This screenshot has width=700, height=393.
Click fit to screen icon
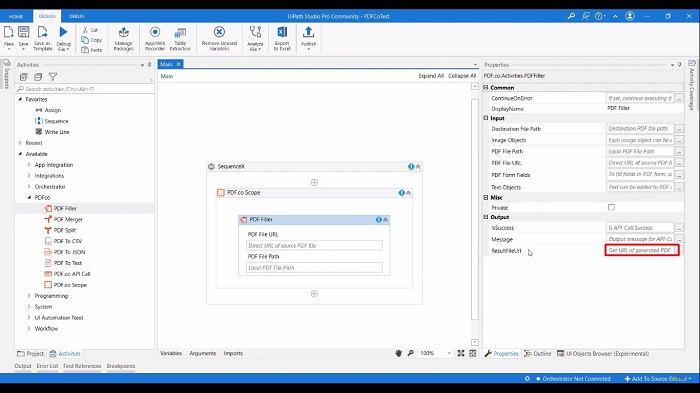click(x=461, y=353)
